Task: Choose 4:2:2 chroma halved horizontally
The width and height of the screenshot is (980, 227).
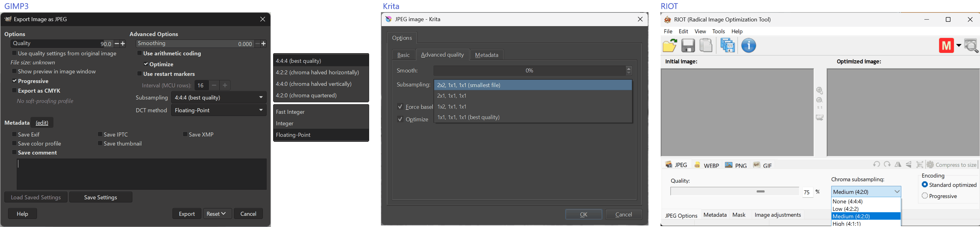Action: 321,72
